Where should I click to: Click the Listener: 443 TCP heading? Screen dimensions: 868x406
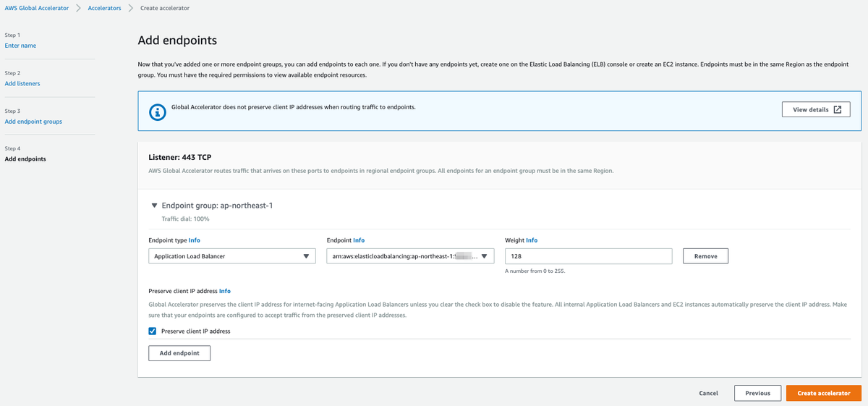[179, 157]
